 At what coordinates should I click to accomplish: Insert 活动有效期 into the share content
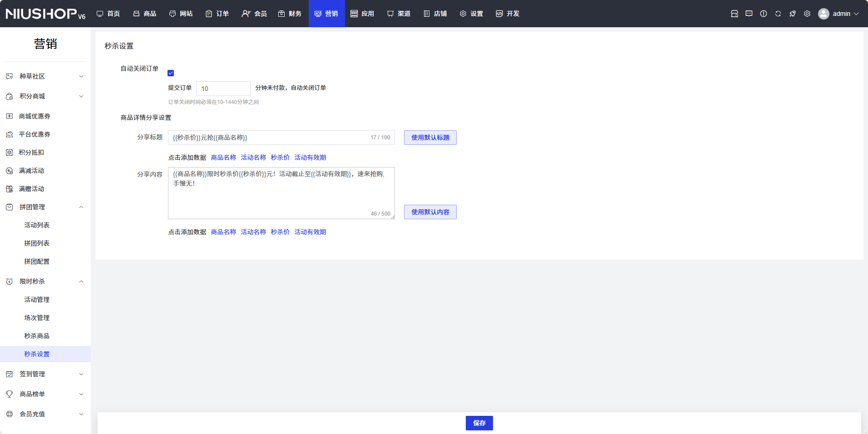(x=310, y=232)
